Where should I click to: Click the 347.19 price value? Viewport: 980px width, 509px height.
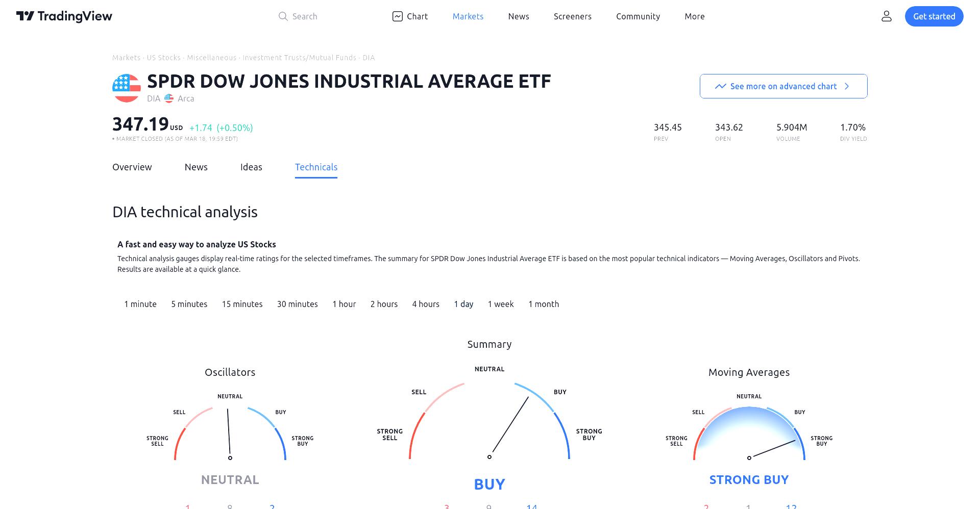140,124
